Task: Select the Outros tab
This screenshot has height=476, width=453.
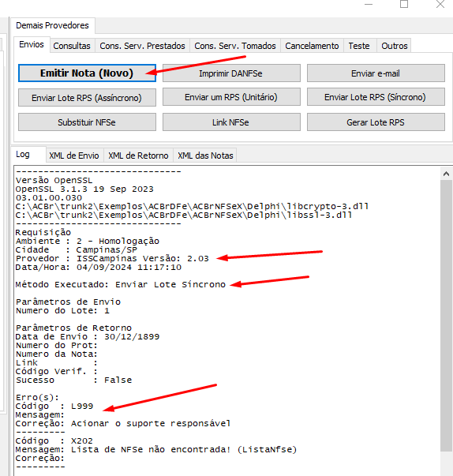Action: coord(395,46)
